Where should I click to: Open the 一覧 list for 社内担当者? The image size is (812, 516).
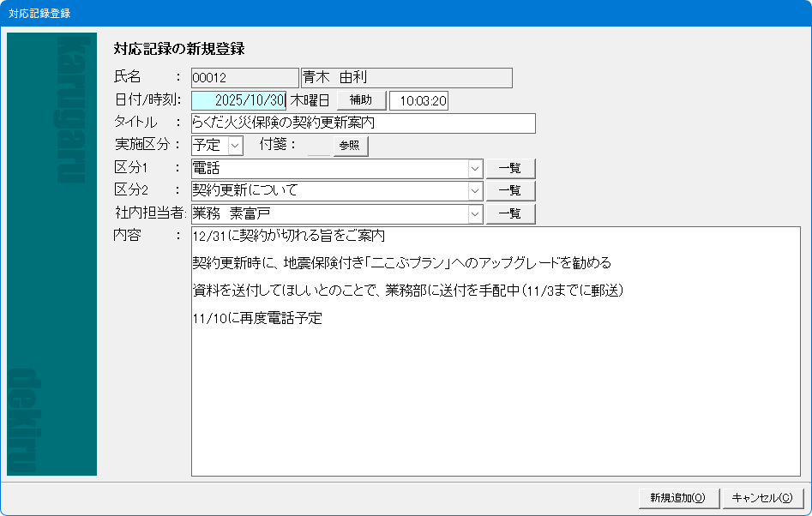click(x=510, y=213)
